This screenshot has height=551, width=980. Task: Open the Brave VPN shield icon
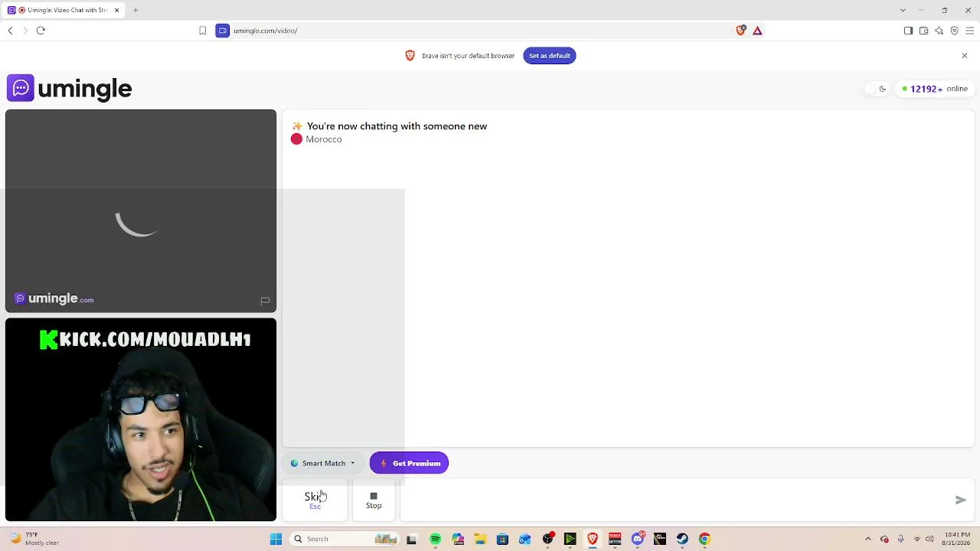[954, 31]
